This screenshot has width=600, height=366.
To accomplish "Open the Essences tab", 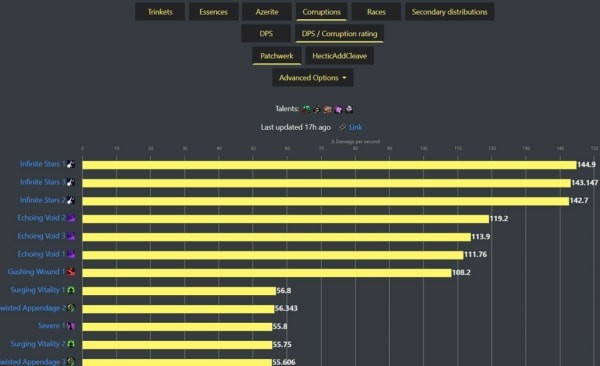I will 213,12.
